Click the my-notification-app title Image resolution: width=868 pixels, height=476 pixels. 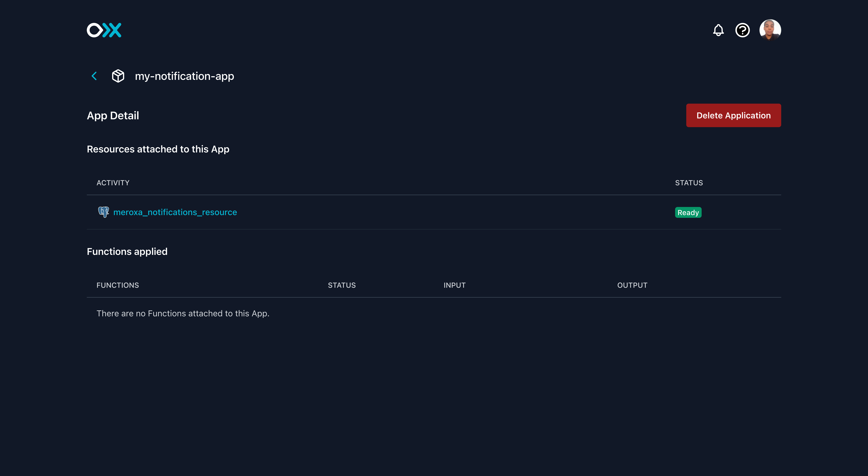[185, 76]
